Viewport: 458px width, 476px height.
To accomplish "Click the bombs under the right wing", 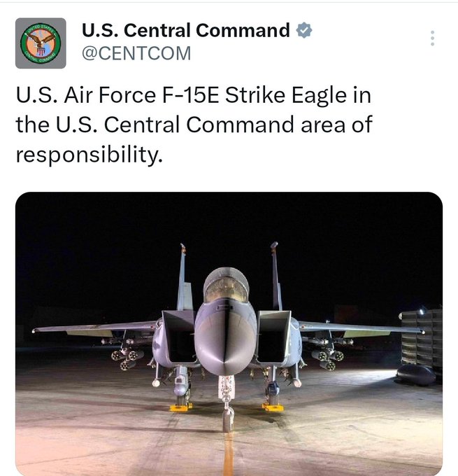I will [x=327, y=357].
